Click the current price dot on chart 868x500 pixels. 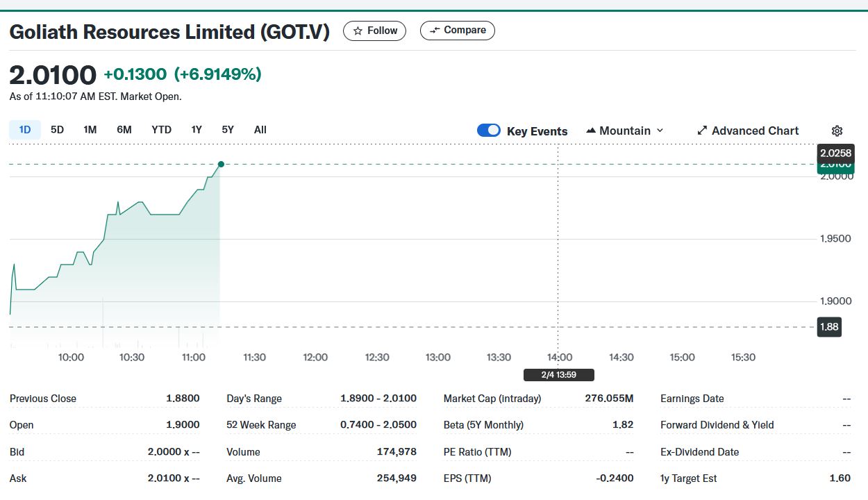221,165
